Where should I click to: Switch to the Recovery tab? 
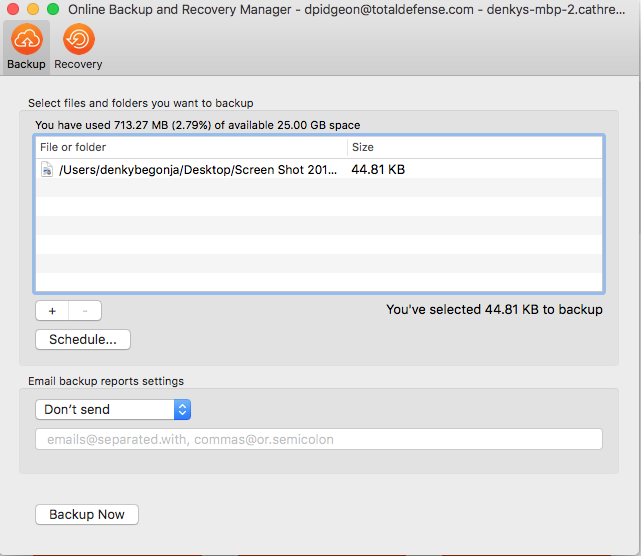(78, 47)
